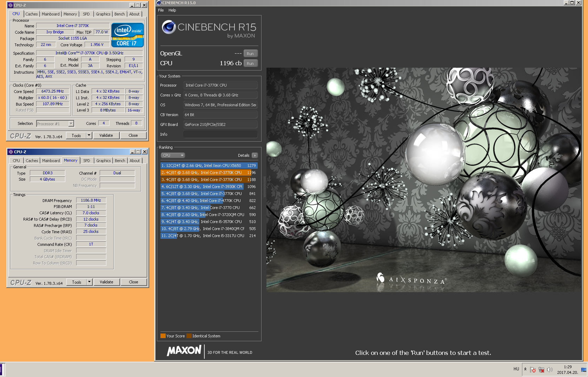This screenshot has height=377, width=588.
Task: Click the Core Speed 6473.25 MHz value
Action: pos(53,91)
